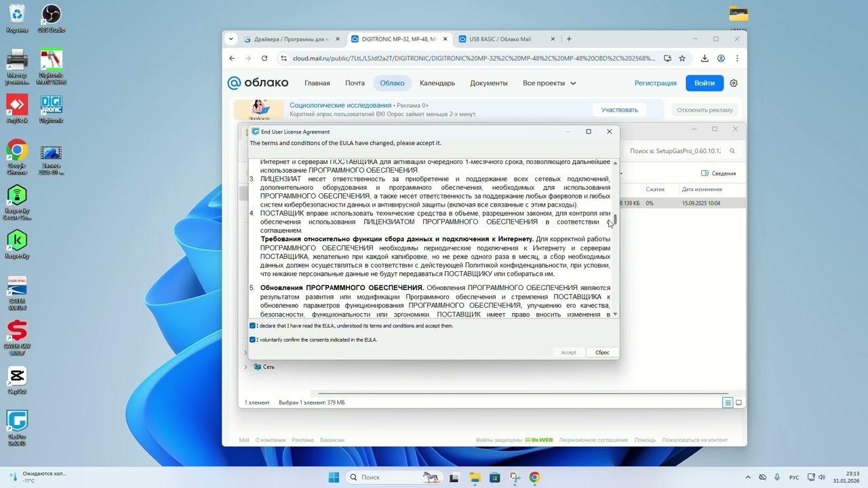
Task: Open the Chrome three-dot menu
Action: (x=737, y=58)
